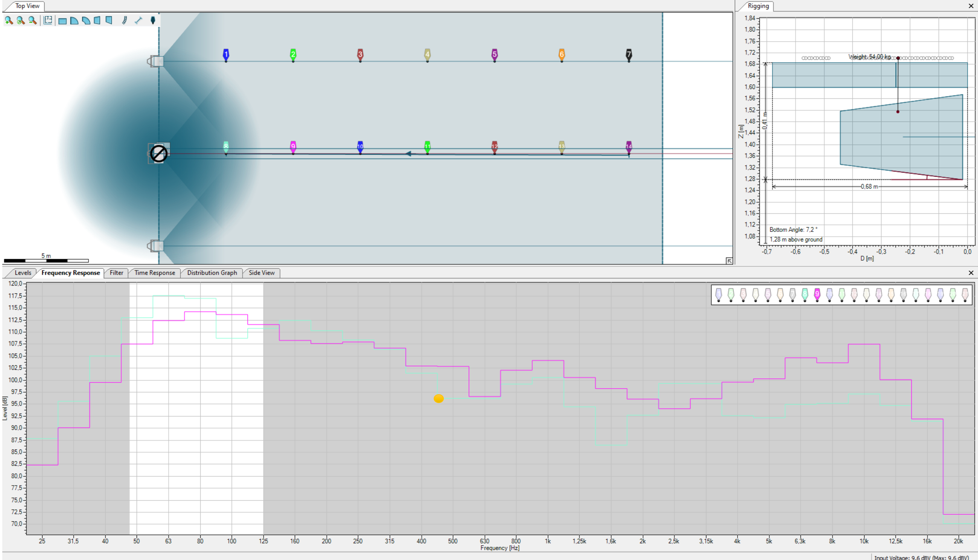Toggle microphone 8 curve in legend

[804, 295]
